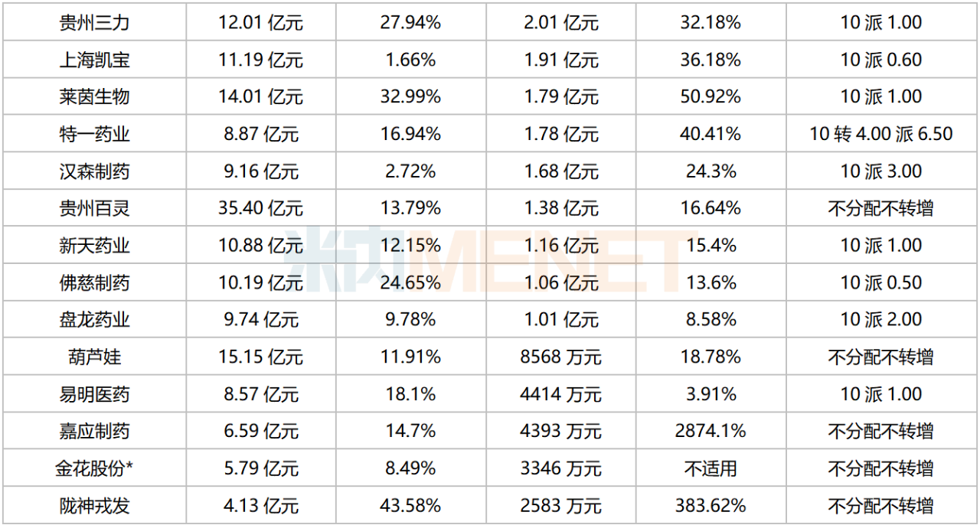980x525 pixels.
Task: Click the 不适用 cell for 金花股份
Action: pos(710,468)
